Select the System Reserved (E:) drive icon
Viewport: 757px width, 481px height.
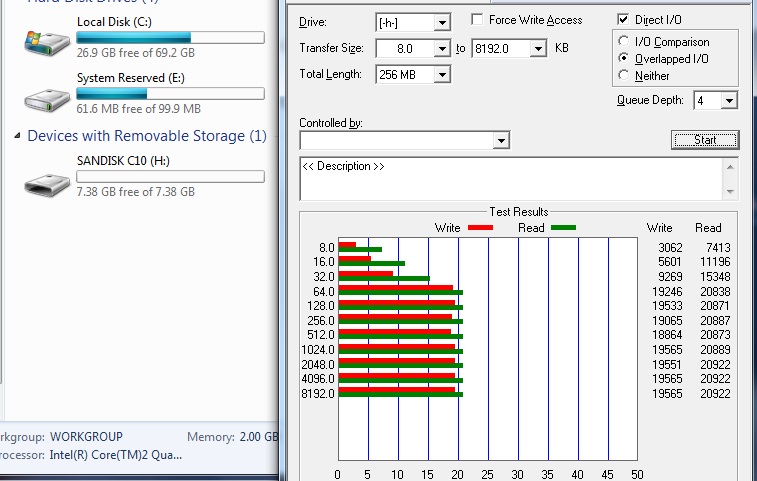click(47, 100)
